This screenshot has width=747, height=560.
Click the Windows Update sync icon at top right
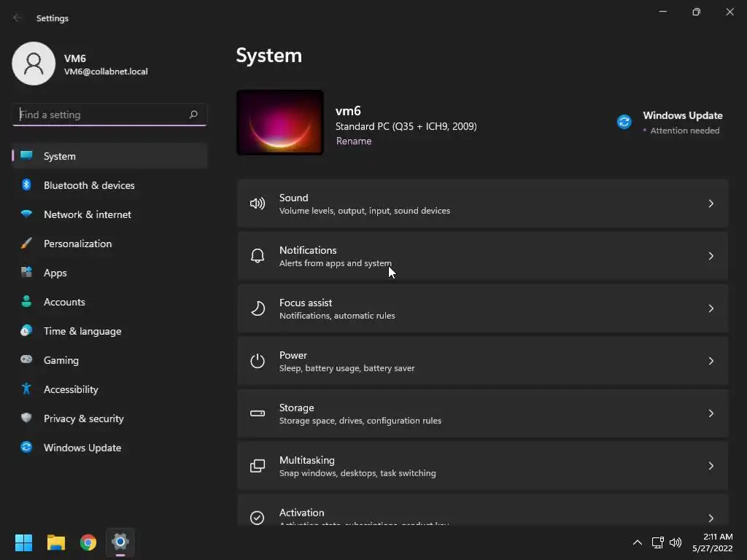(x=624, y=122)
